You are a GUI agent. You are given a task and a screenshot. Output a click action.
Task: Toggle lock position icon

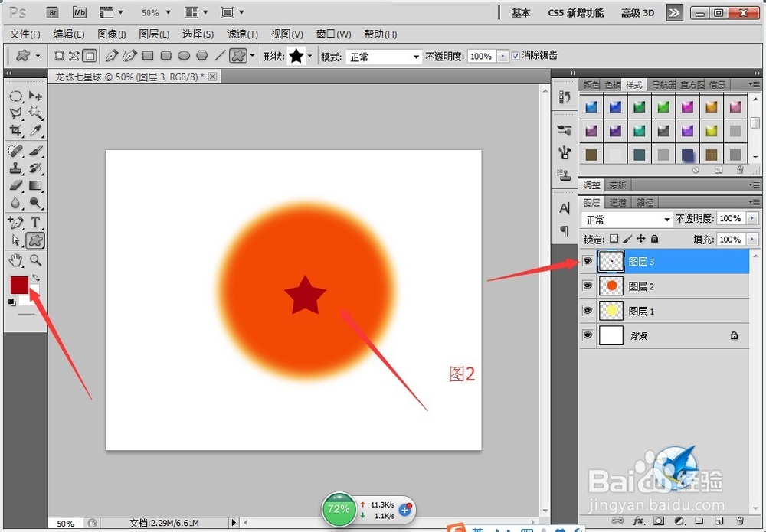[641, 239]
